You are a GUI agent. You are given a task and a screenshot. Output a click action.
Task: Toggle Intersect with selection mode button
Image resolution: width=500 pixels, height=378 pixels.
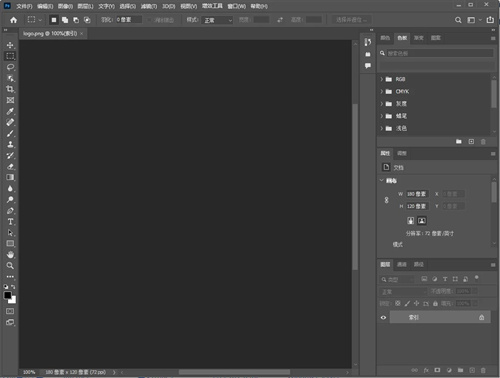[x=87, y=20]
